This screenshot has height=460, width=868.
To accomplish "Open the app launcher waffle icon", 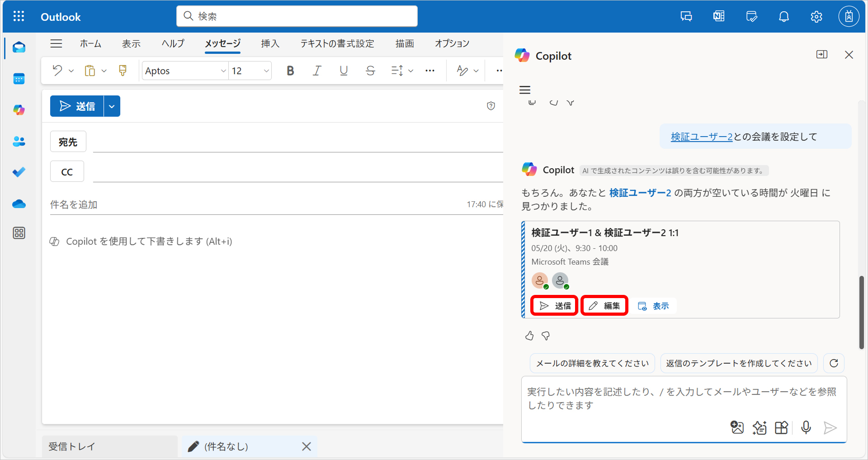I will point(19,17).
